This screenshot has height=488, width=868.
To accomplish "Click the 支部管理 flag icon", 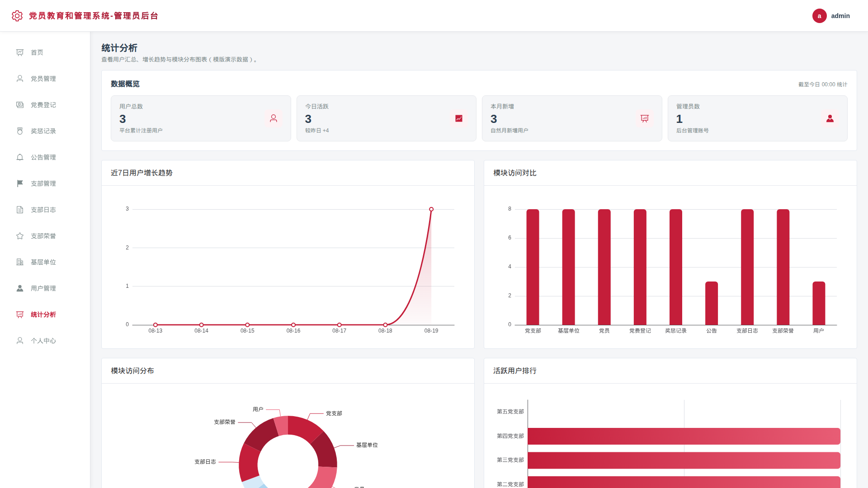I will click(20, 183).
